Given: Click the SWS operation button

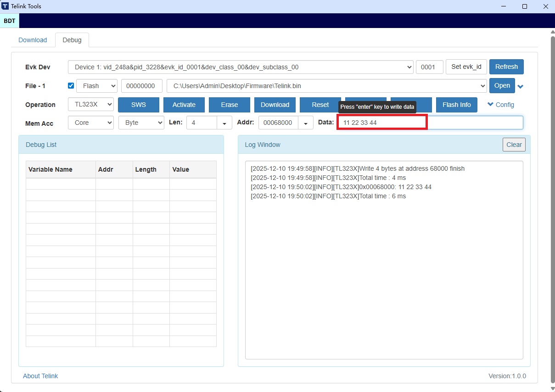Looking at the screenshot, I should (138, 105).
